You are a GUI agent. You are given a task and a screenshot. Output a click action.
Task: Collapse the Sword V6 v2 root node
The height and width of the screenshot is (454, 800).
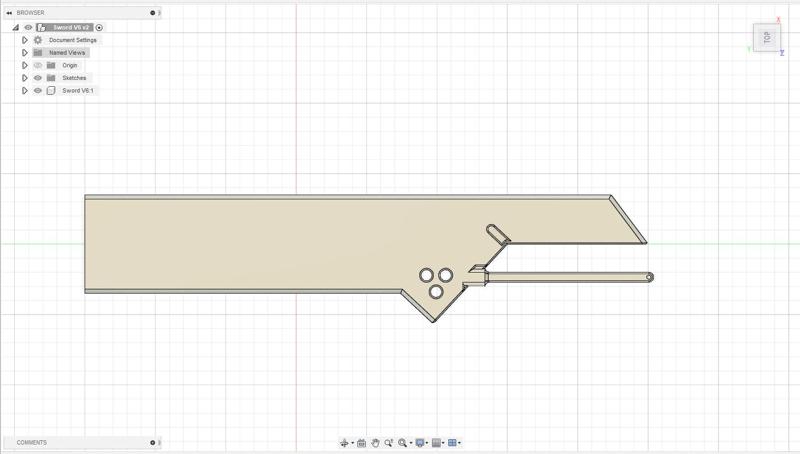click(x=16, y=28)
